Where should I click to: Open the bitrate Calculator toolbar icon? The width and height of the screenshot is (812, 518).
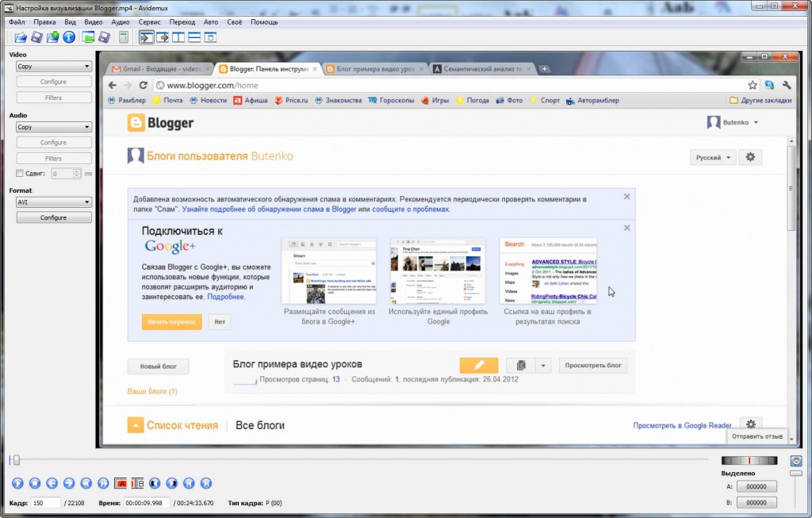point(123,37)
